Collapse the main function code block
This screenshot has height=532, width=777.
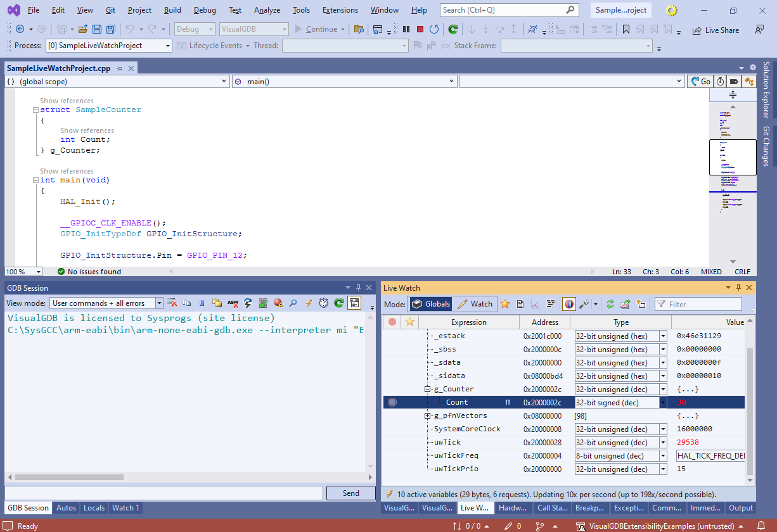(36, 180)
